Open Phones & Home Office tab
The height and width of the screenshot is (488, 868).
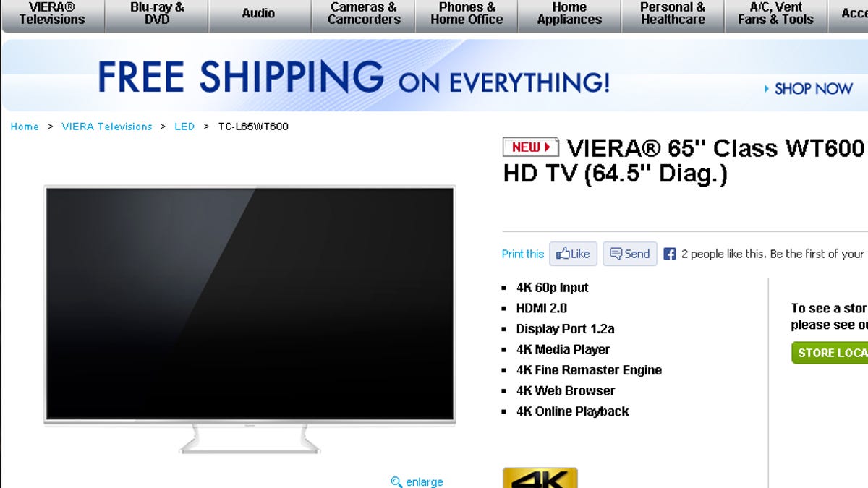tap(467, 14)
